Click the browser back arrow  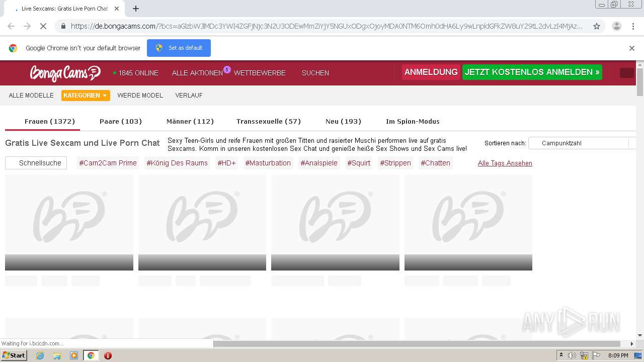(11, 26)
